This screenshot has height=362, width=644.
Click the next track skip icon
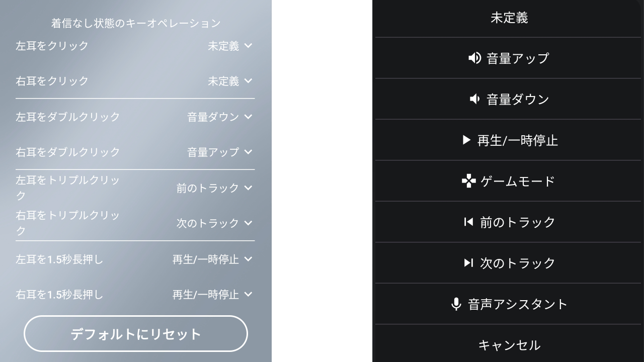point(468,263)
